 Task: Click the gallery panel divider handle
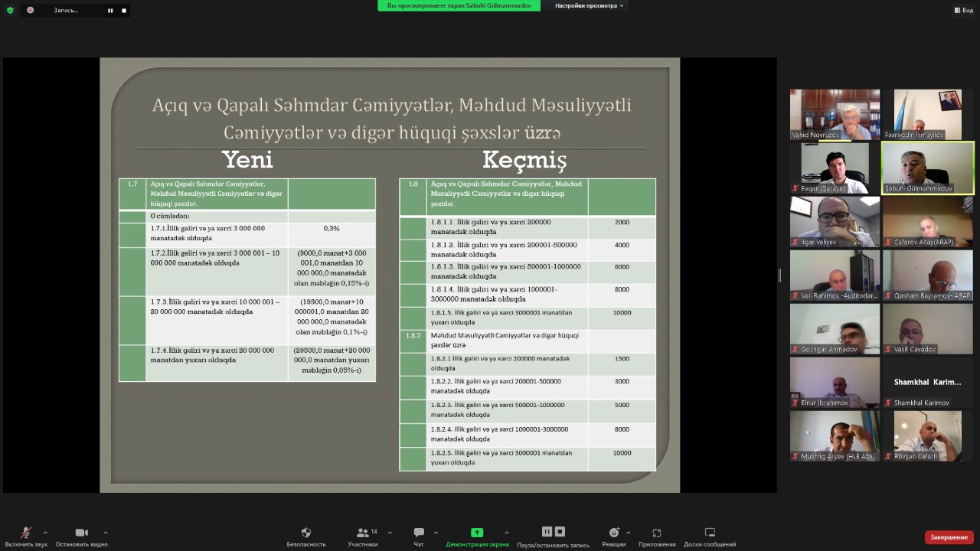click(x=779, y=275)
